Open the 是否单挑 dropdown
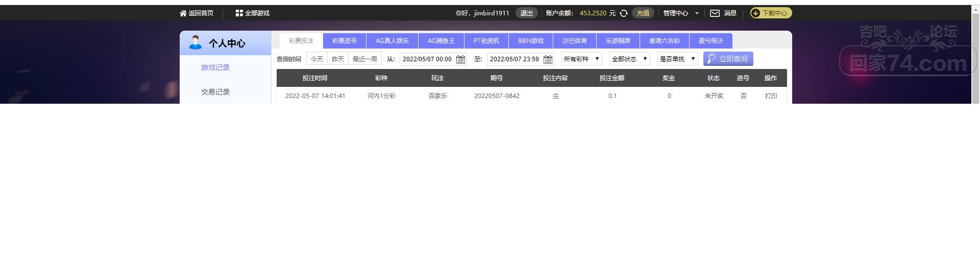Image resolution: width=980 pixels, height=280 pixels. (678, 59)
